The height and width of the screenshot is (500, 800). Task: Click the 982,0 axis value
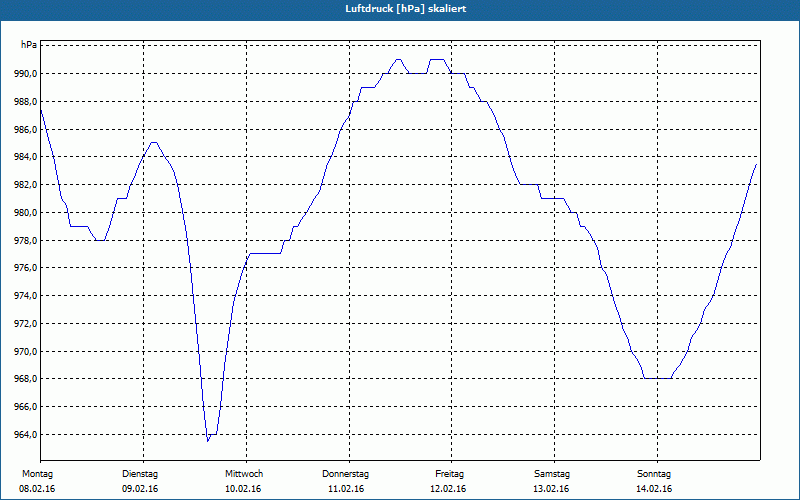(26, 185)
